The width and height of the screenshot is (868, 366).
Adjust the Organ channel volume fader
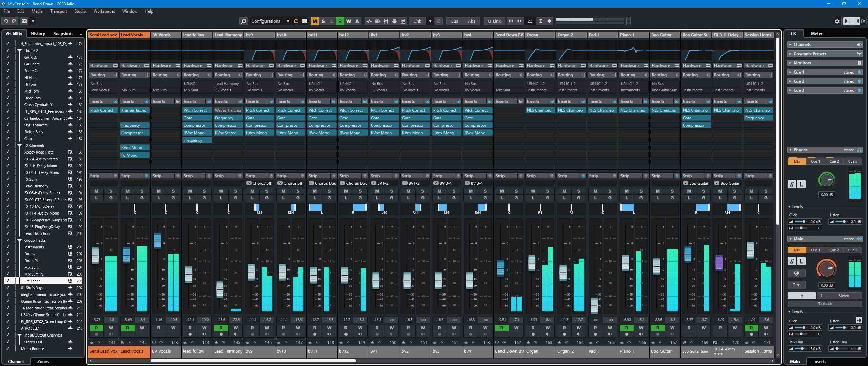coord(532,263)
